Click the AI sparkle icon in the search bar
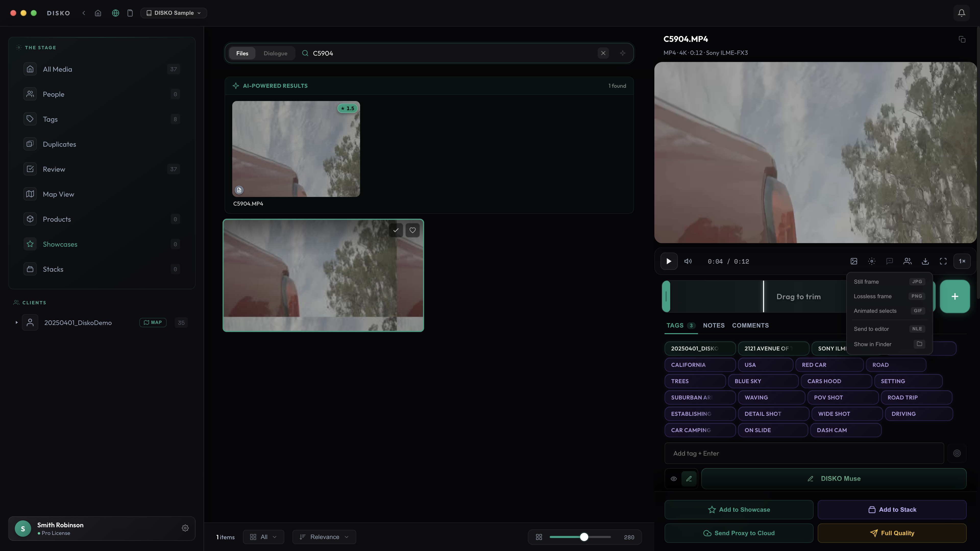980x551 pixels. coord(622,53)
